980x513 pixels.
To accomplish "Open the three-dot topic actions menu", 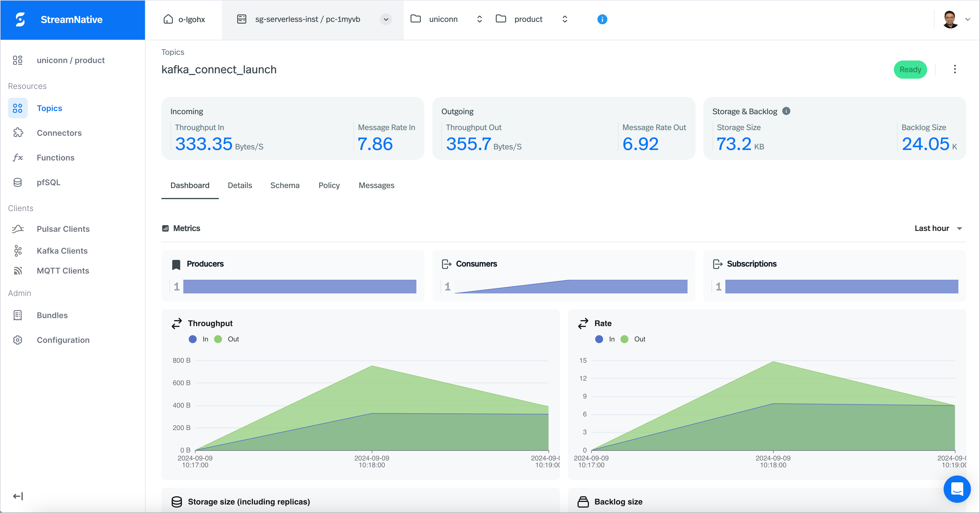I will click(x=954, y=69).
